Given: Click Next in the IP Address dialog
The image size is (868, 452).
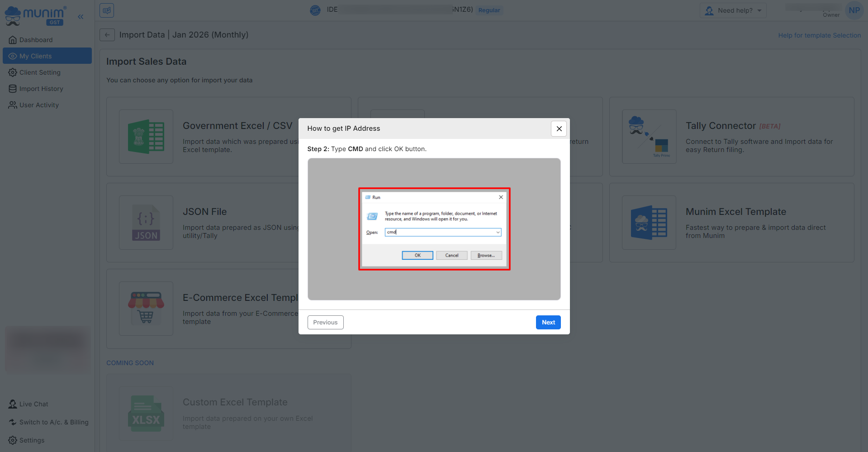Looking at the screenshot, I should 548,322.
